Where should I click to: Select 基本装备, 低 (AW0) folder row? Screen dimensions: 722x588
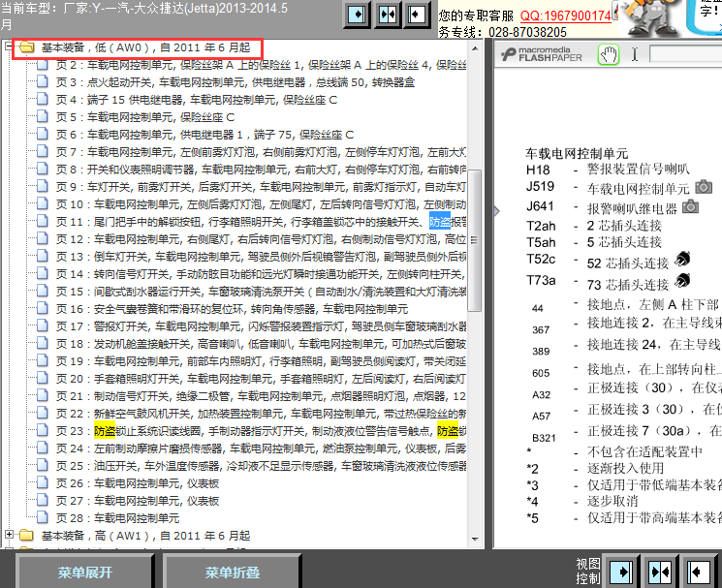[x=145, y=47]
